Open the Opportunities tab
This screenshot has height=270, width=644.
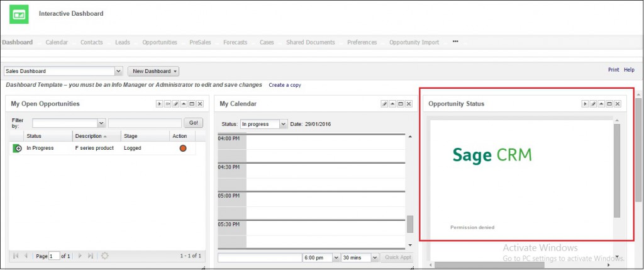click(160, 42)
